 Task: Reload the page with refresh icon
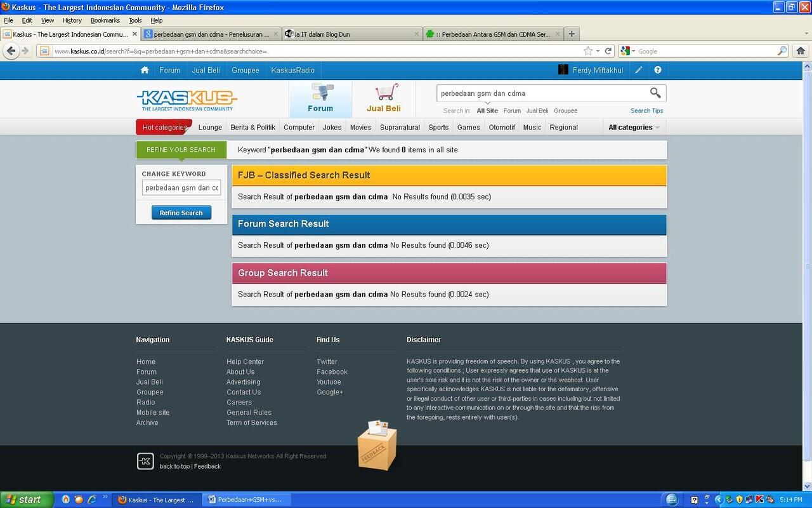[x=608, y=51]
